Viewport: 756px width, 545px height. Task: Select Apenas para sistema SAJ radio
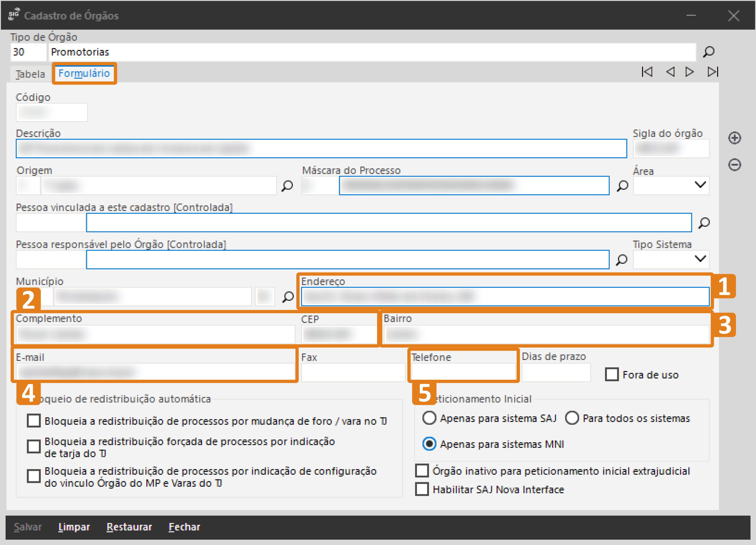[x=429, y=418]
